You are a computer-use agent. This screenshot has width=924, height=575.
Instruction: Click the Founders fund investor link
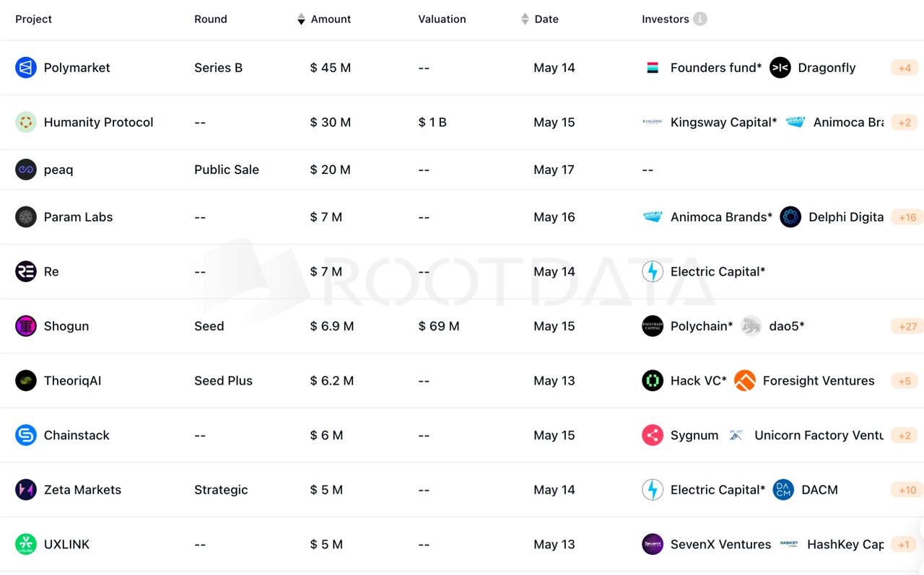[x=715, y=68]
